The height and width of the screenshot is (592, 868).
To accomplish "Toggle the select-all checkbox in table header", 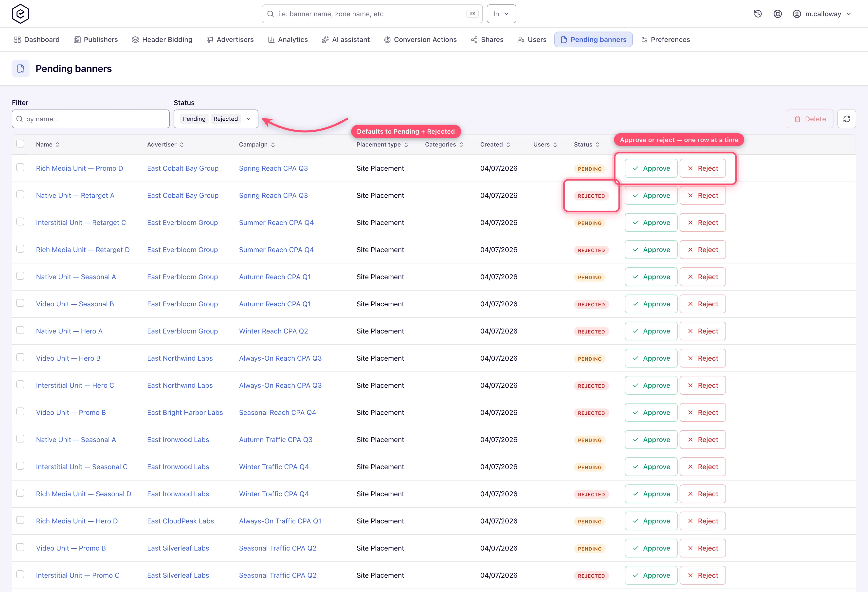I will [x=20, y=144].
